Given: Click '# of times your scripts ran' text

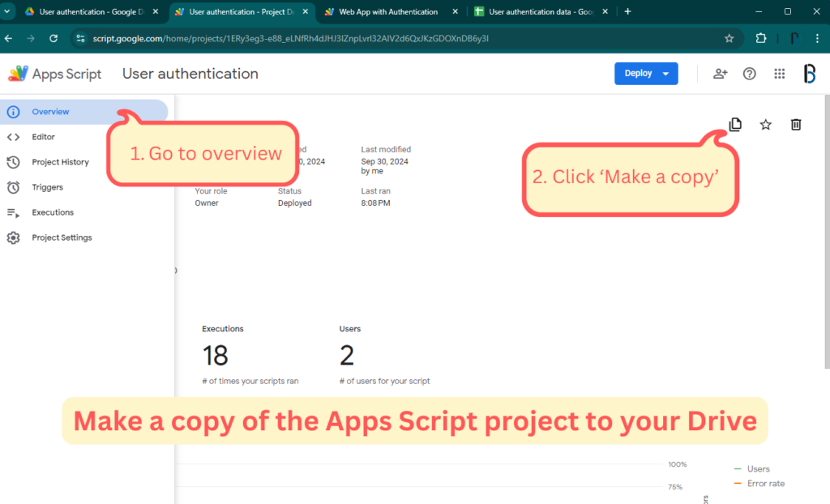Looking at the screenshot, I should click(250, 381).
